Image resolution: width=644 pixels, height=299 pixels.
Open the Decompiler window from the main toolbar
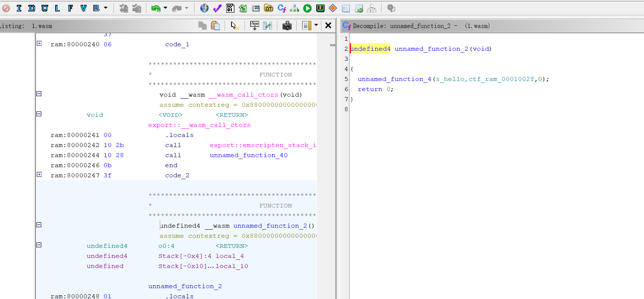[281, 8]
